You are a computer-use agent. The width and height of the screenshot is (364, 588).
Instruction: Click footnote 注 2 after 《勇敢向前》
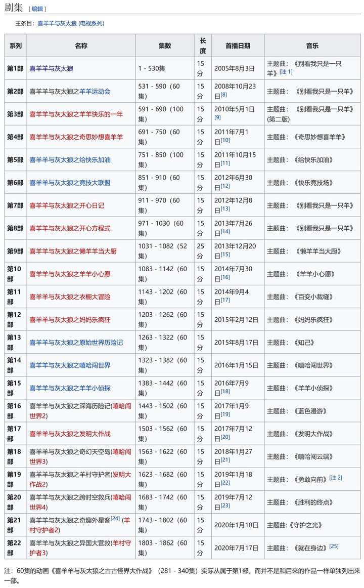(x=336, y=478)
